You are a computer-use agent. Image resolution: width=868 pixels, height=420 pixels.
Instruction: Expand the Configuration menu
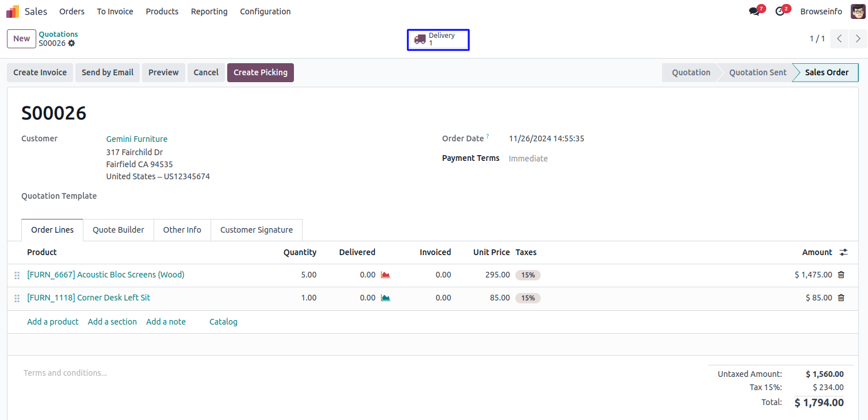pos(265,11)
